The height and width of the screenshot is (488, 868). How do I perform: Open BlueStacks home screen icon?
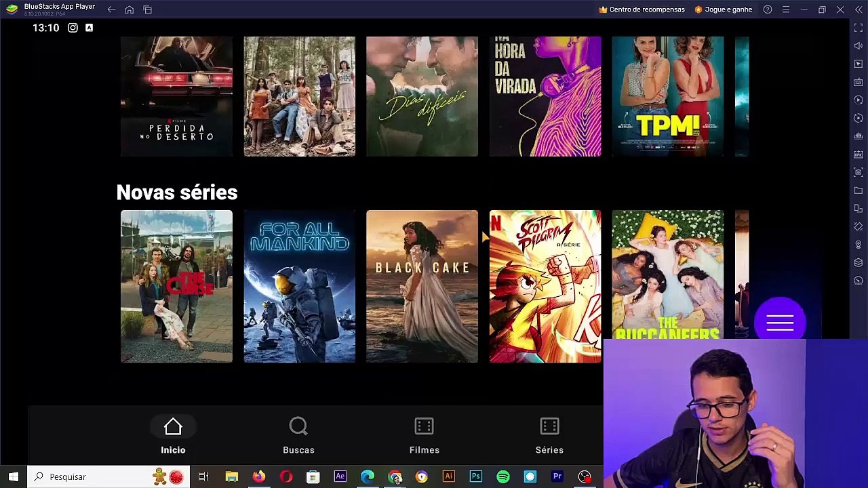pos(130,9)
